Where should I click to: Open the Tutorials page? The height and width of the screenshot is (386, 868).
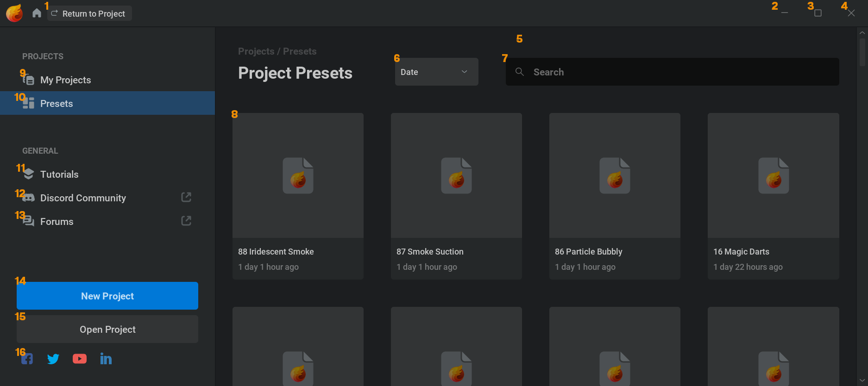pos(107,174)
